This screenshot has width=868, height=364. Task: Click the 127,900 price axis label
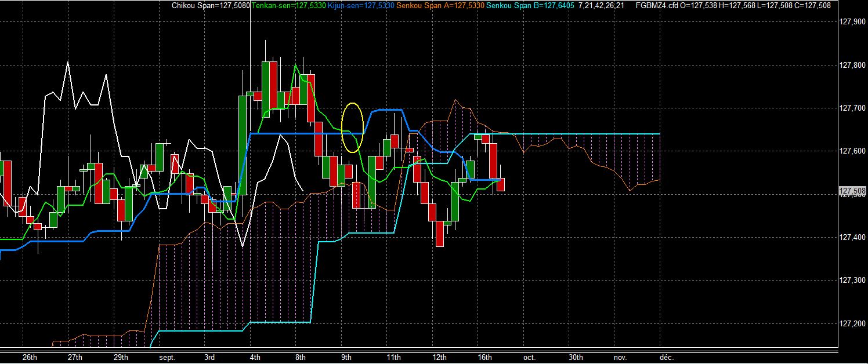point(852,21)
